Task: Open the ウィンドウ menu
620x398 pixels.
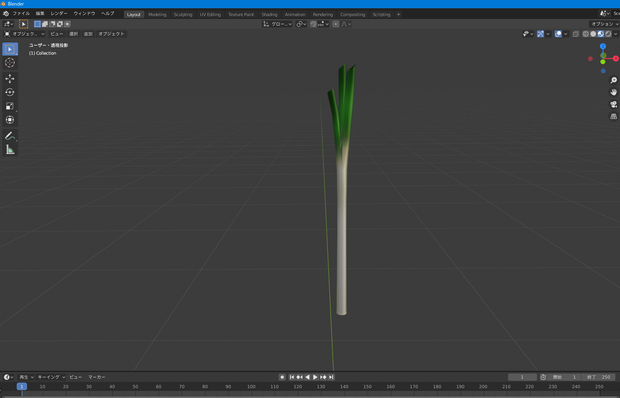Action: (84, 14)
